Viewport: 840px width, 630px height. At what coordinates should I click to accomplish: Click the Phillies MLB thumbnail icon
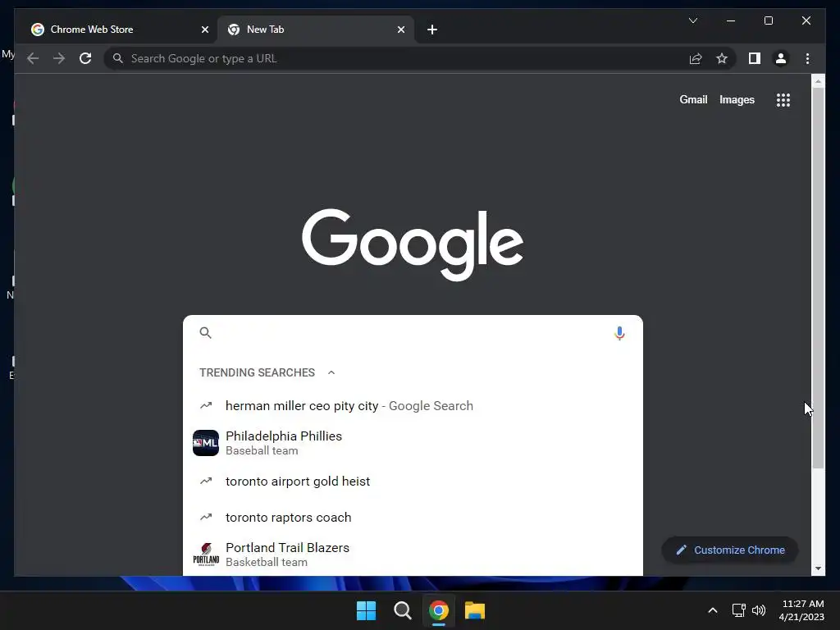coord(206,443)
